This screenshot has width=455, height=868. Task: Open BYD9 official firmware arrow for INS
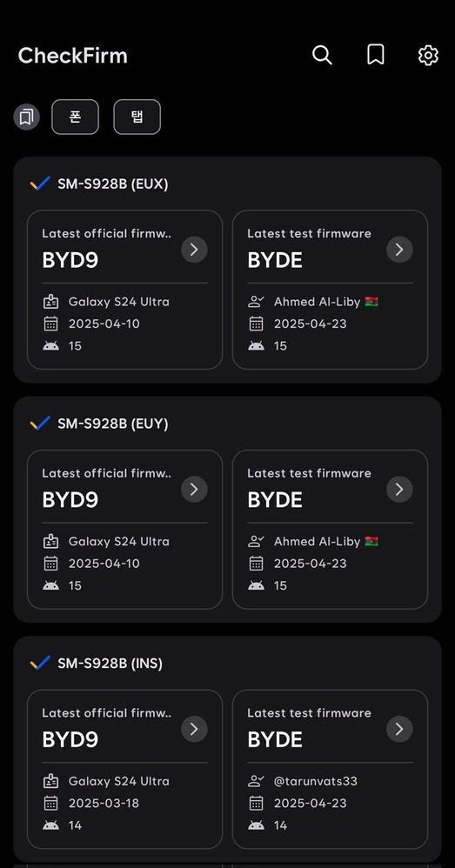pyautogui.click(x=194, y=729)
